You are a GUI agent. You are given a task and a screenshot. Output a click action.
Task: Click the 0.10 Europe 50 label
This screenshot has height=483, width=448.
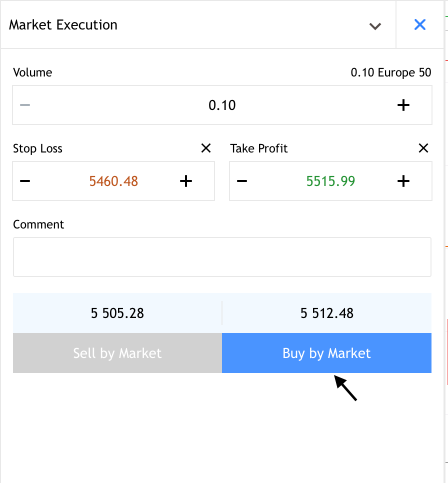coord(390,72)
